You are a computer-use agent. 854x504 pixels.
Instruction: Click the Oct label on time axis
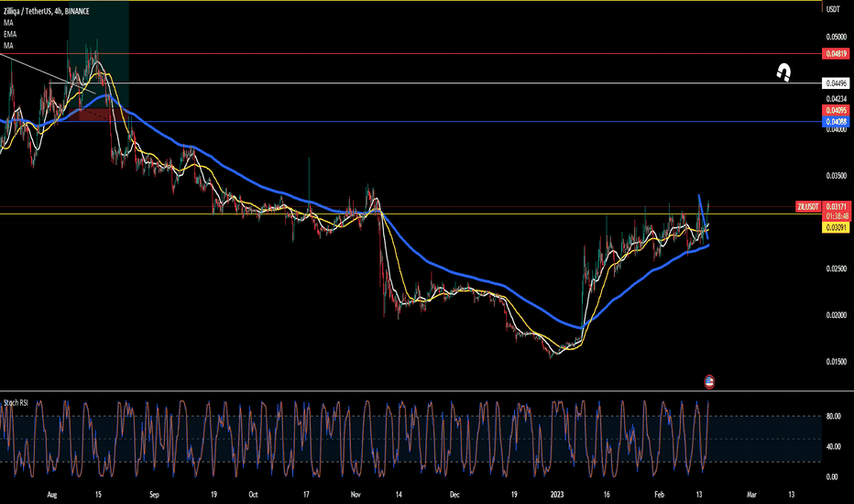click(253, 495)
